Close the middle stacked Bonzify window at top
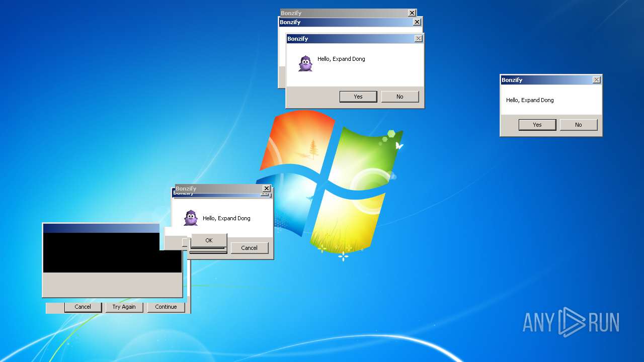 coord(417,22)
